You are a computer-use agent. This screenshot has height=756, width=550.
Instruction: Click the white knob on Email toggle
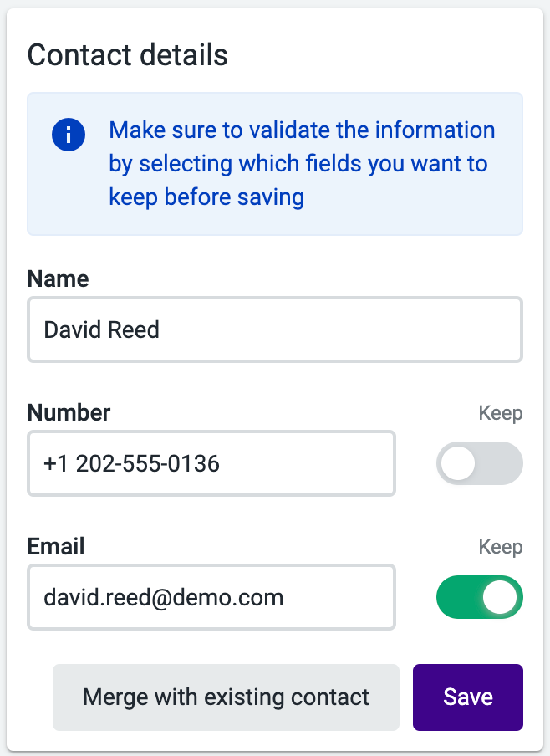coord(500,597)
